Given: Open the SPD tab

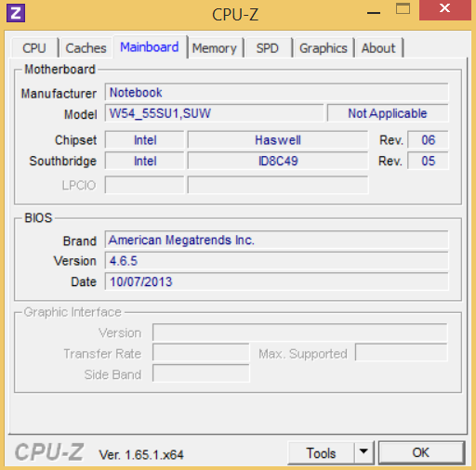Looking at the screenshot, I should coord(268,48).
